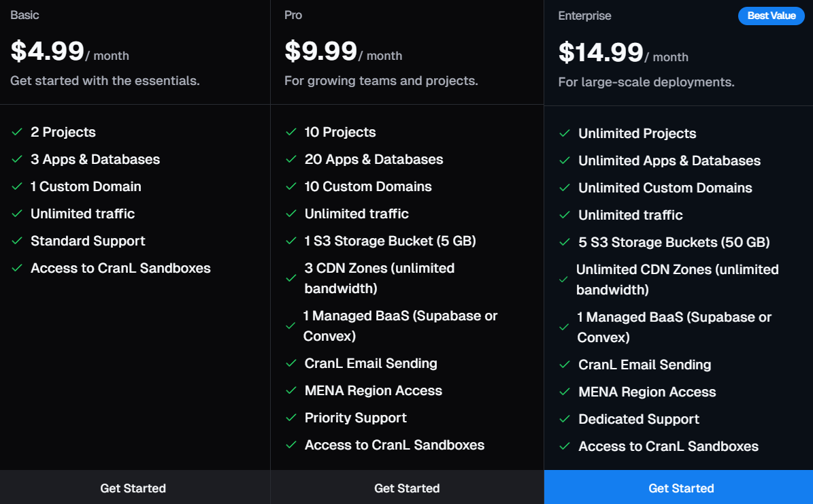
Task: Click the Best Value badge
Action: [771, 16]
